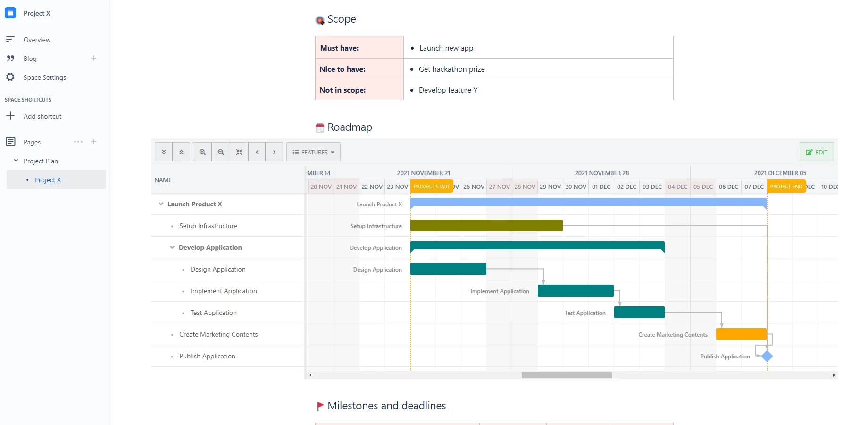Collapse all rows using the double up-chevron icon
The height and width of the screenshot is (425, 868).
[x=182, y=152]
